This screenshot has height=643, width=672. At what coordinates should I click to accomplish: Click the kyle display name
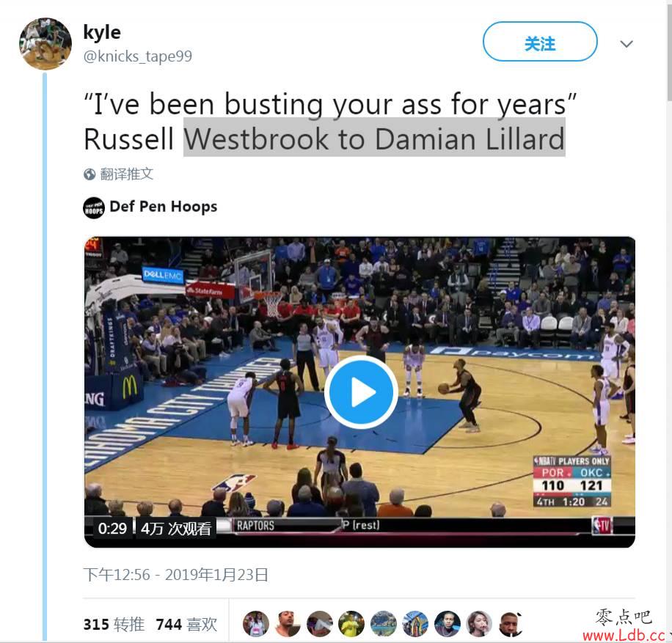pos(102,32)
